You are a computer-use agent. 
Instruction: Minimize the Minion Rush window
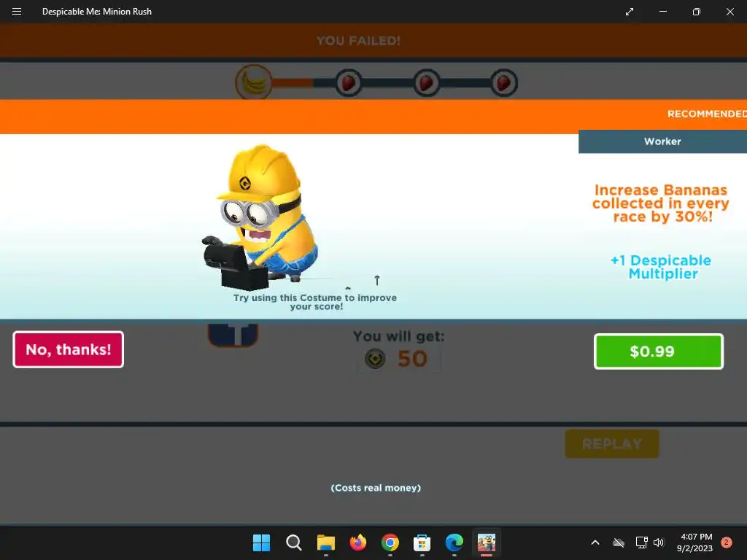[662, 12]
